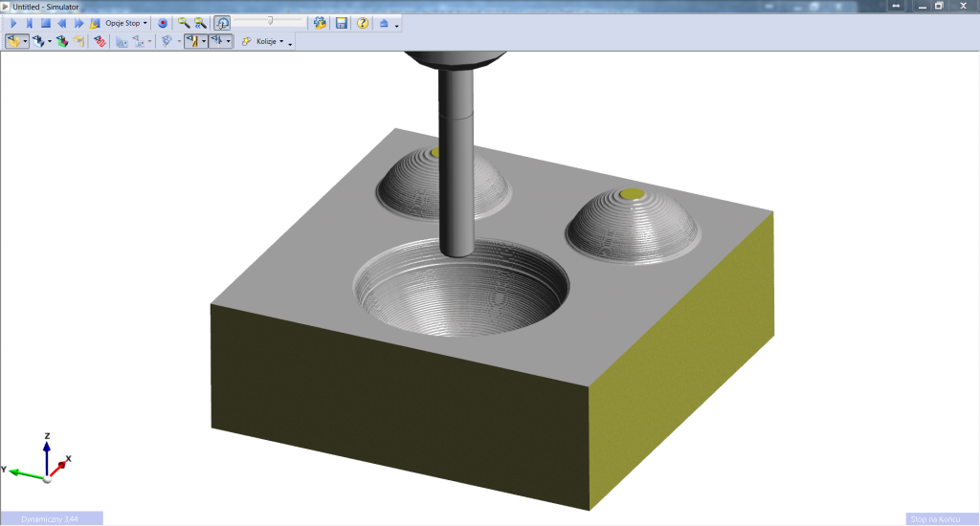The image size is (980, 526).
Task: Click the Dynamiczny 3.44 status label
Action: [51, 518]
